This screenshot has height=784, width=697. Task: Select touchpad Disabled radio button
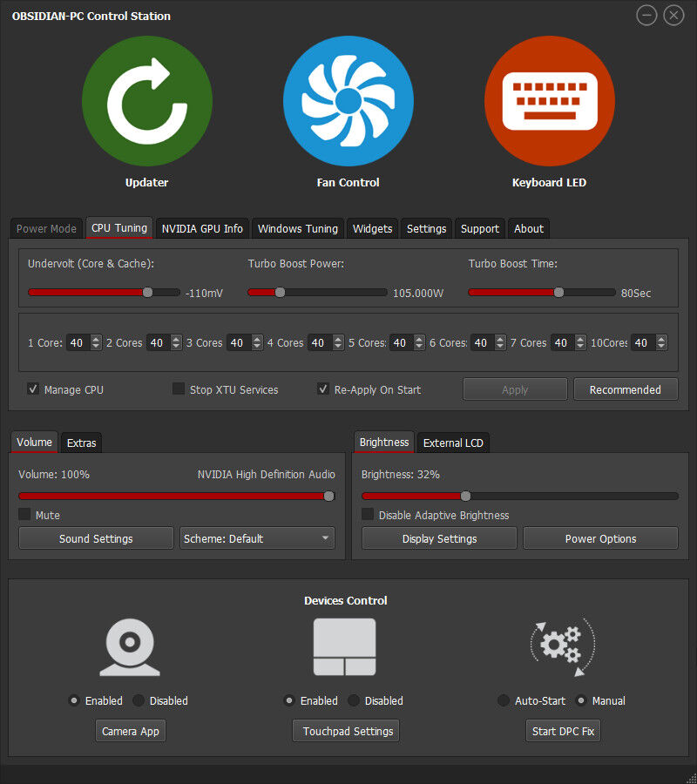354,700
